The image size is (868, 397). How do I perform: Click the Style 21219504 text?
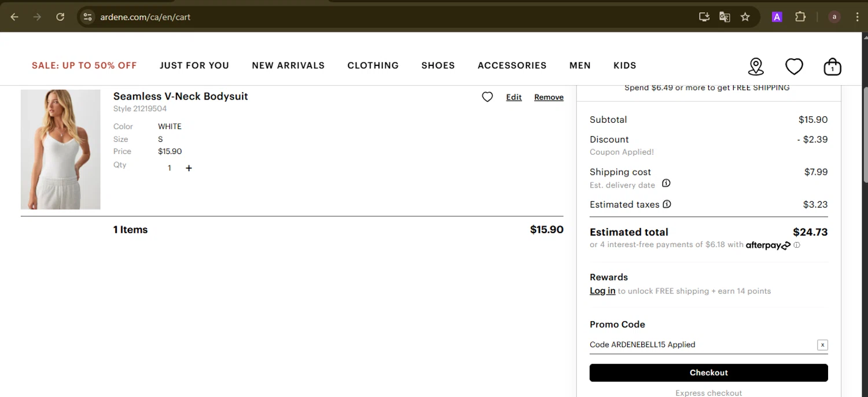click(140, 109)
